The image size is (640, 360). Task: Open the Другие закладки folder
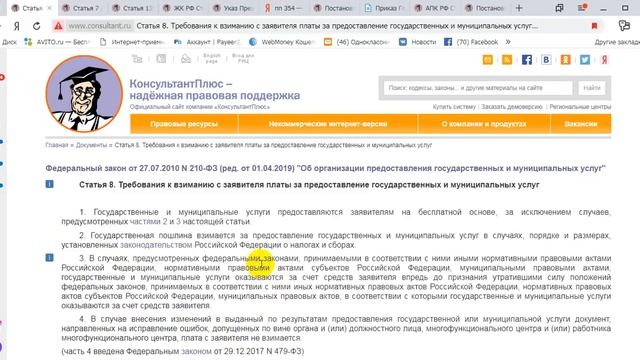click(x=617, y=42)
